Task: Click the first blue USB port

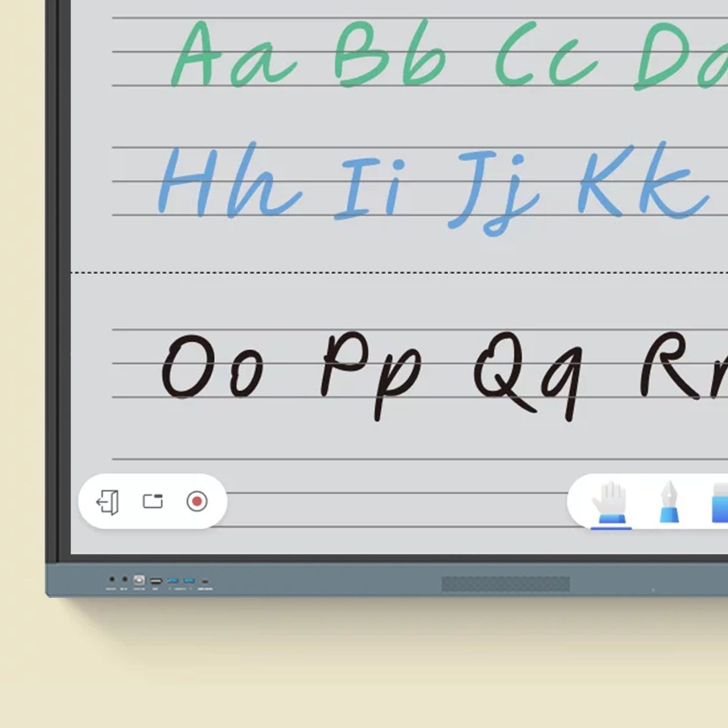Action: tap(173, 581)
